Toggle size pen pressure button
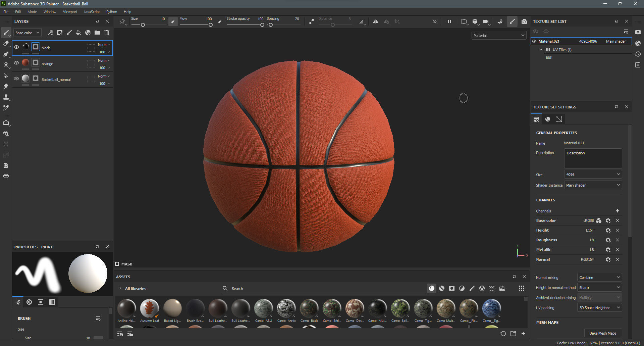Viewport: 644px width, 346px height. [x=173, y=21]
